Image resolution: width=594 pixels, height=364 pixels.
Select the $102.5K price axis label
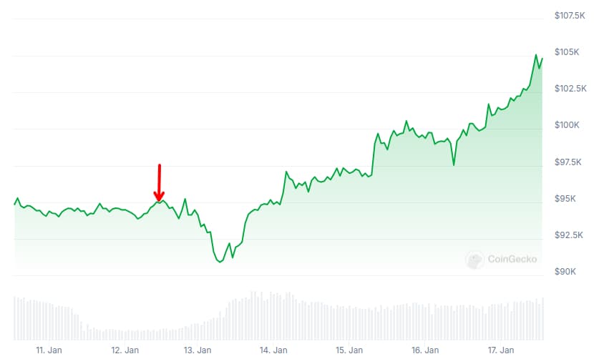[x=570, y=89]
